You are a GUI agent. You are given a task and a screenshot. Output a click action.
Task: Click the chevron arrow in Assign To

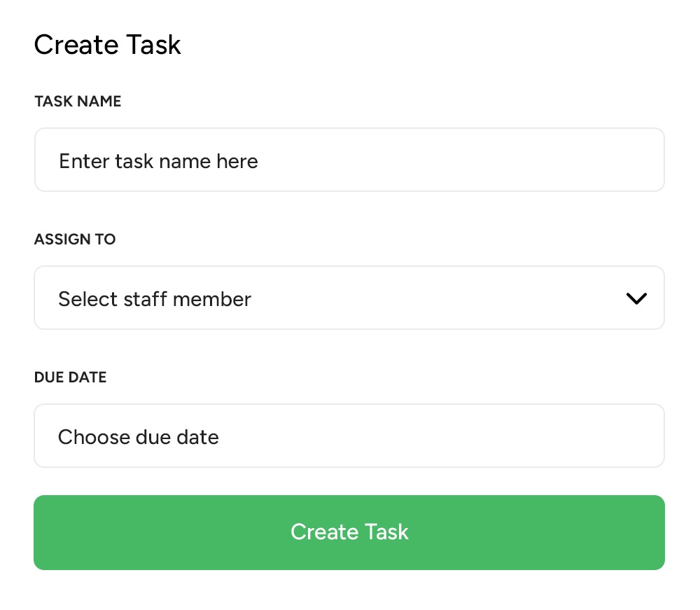(636, 298)
